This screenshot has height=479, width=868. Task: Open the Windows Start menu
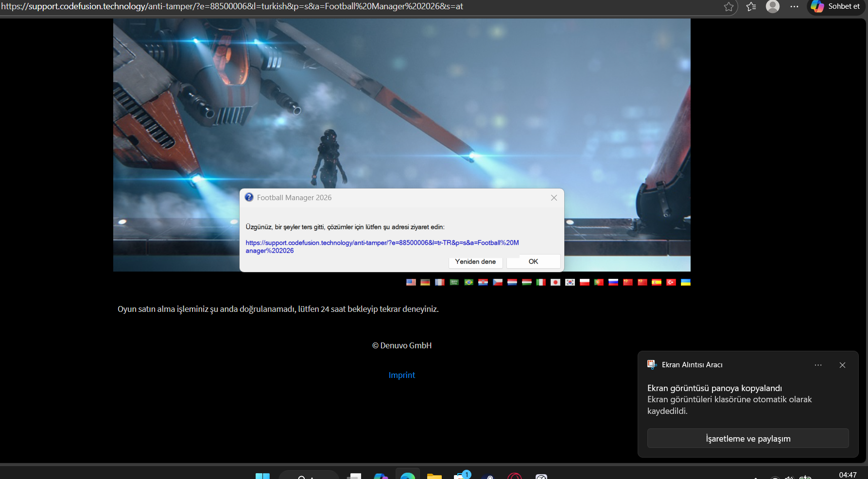click(x=262, y=476)
